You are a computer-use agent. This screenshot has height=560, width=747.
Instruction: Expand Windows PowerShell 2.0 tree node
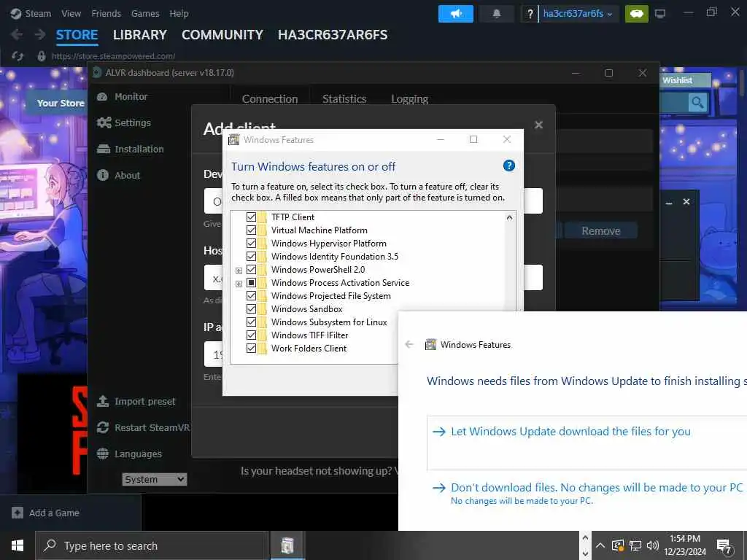pos(239,271)
